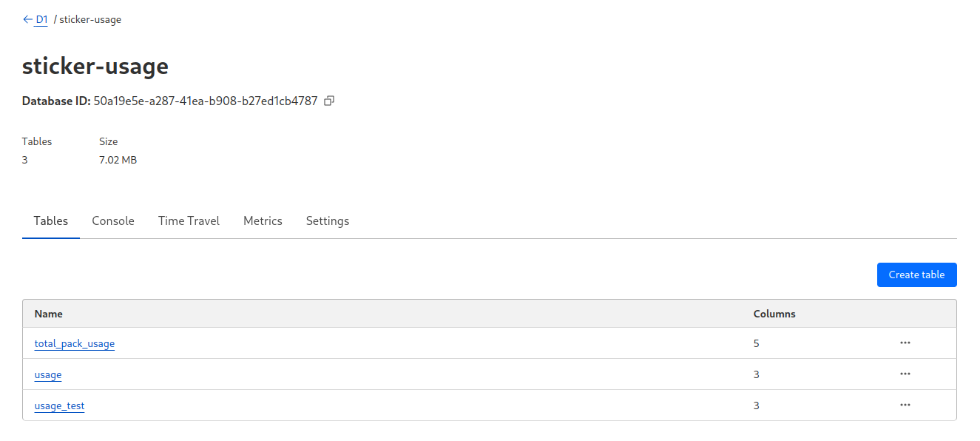Screen dimensions: 980x441
Task: Click the back arrow icon beside D1
Action: [x=27, y=20]
